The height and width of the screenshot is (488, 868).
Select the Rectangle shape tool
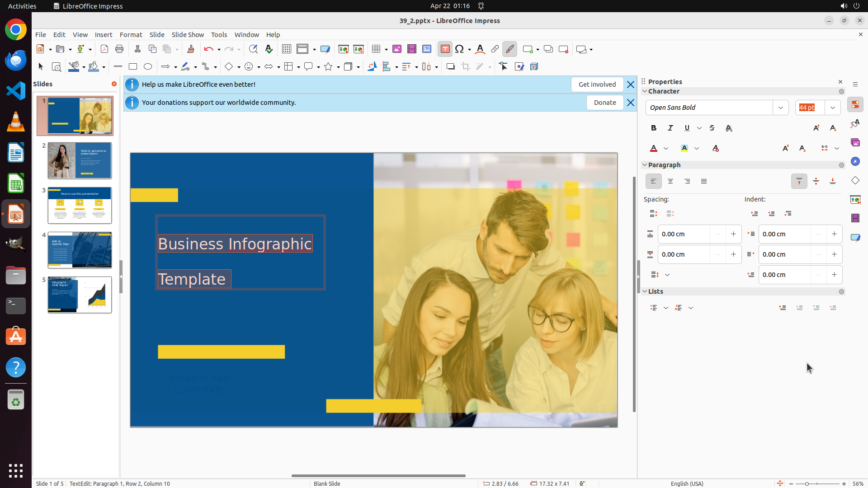[x=133, y=67]
